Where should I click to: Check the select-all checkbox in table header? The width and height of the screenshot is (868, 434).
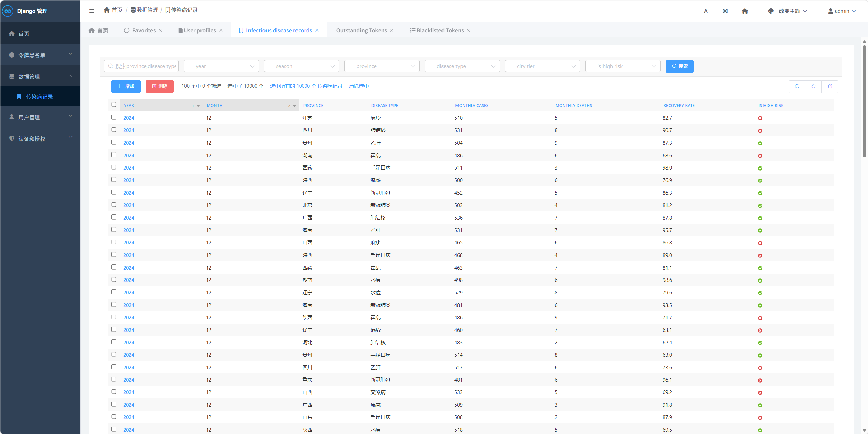point(114,105)
